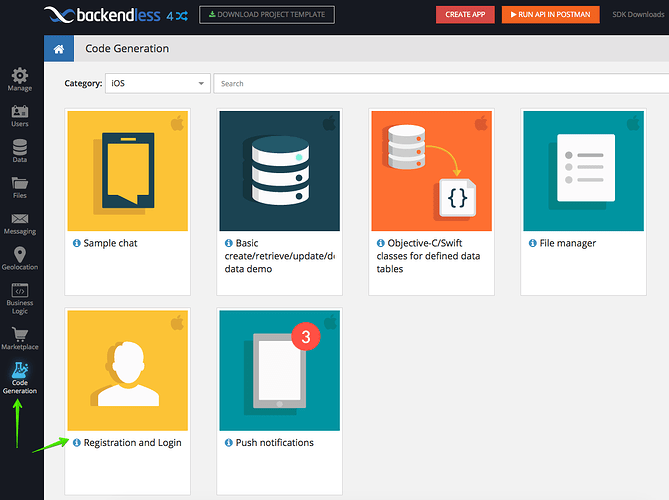Open the Sample chat thumbnail

(x=128, y=171)
